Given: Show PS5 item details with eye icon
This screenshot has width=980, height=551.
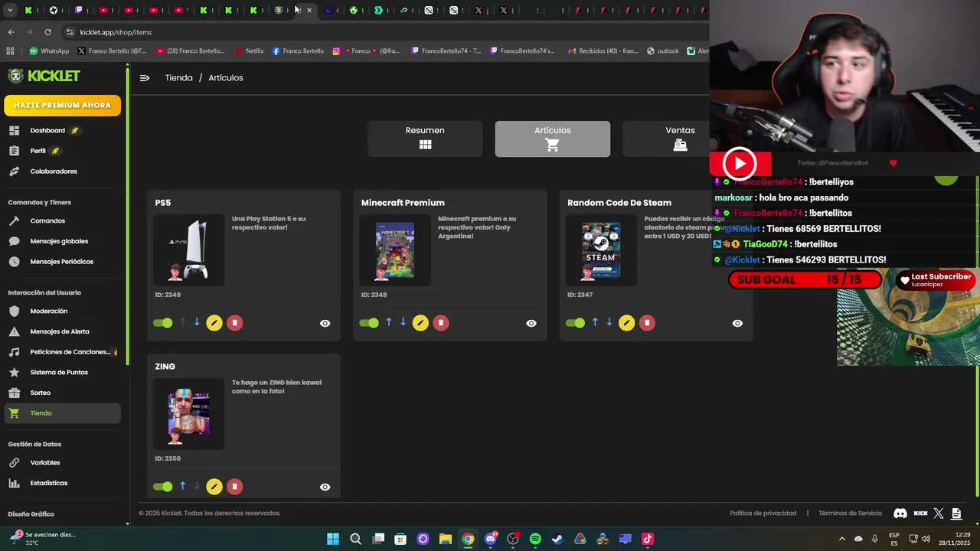Looking at the screenshot, I should pos(325,324).
